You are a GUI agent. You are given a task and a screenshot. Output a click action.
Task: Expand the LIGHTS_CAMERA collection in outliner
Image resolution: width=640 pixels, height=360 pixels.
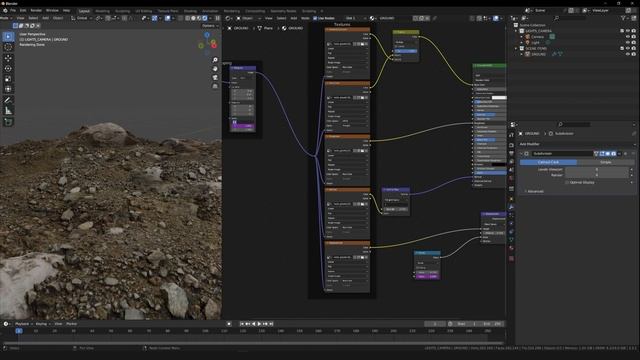tap(516, 31)
